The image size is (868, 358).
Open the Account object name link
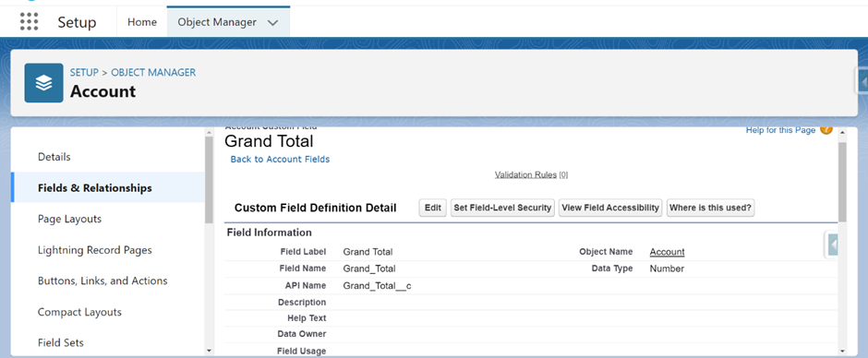click(667, 252)
